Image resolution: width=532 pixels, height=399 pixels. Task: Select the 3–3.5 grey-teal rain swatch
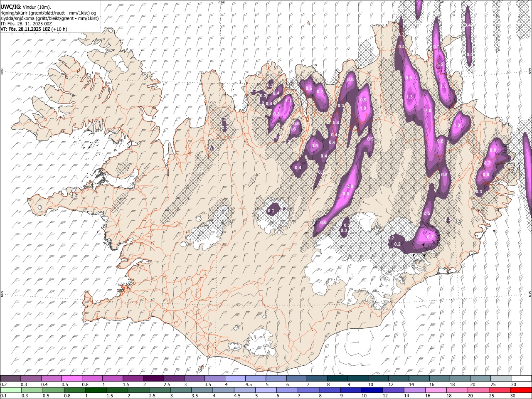(x=181, y=390)
